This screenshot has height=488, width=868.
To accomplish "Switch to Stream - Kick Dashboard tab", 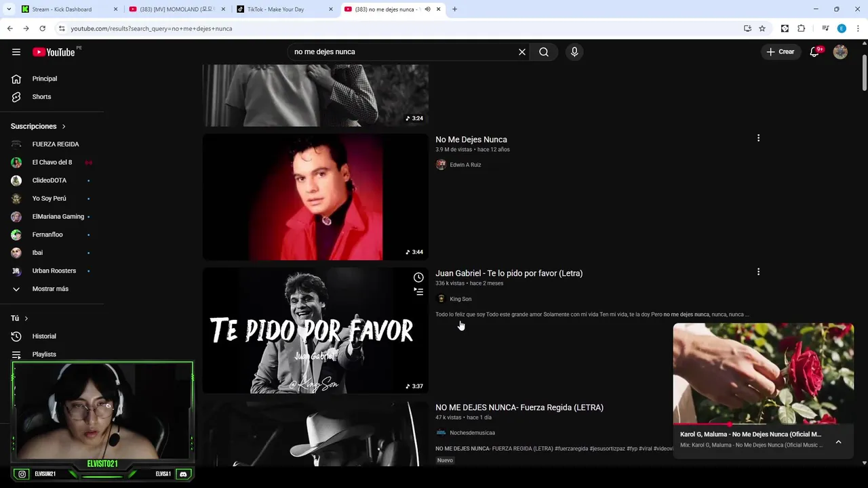I will pyautogui.click(x=68, y=9).
